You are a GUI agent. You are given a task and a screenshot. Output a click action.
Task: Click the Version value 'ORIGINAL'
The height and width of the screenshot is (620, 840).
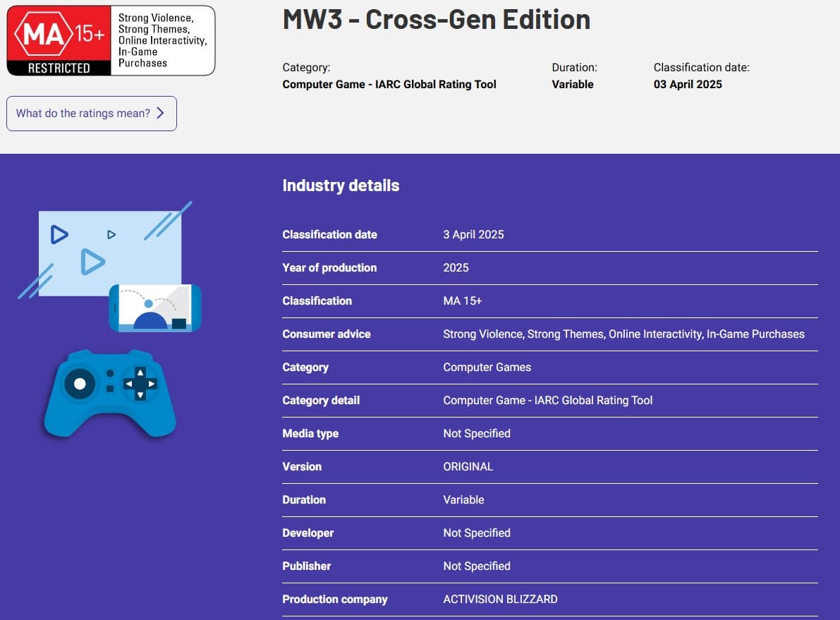point(468,467)
